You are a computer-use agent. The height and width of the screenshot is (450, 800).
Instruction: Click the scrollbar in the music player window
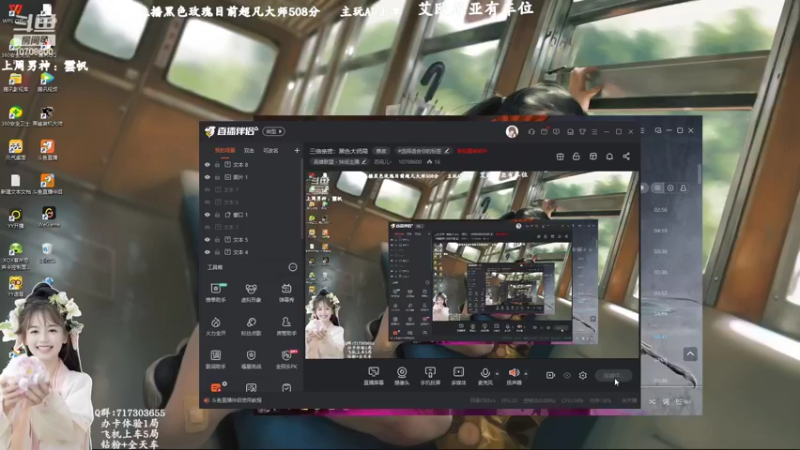click(698, 173)
